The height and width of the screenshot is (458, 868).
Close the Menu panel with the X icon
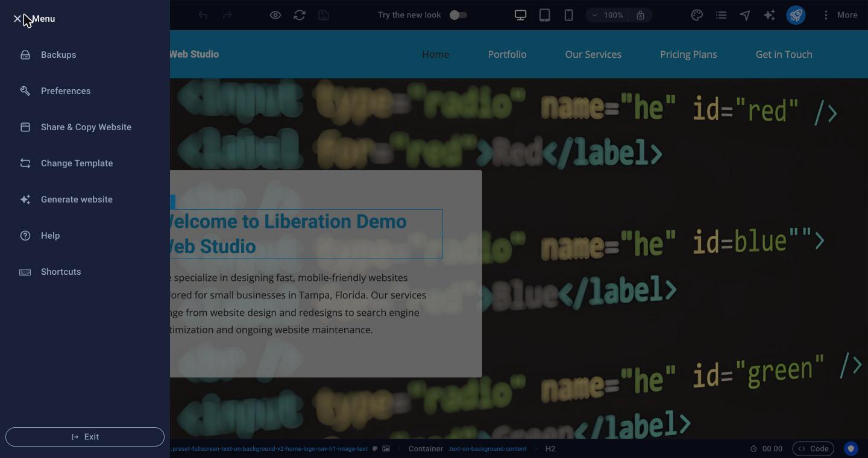[x=17, y=19]
